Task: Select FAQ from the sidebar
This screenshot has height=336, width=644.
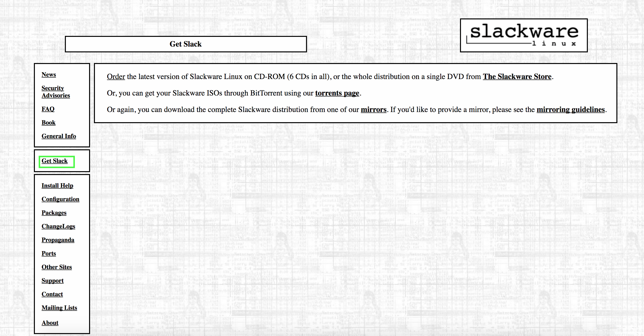Action: (x=48, y=109)
